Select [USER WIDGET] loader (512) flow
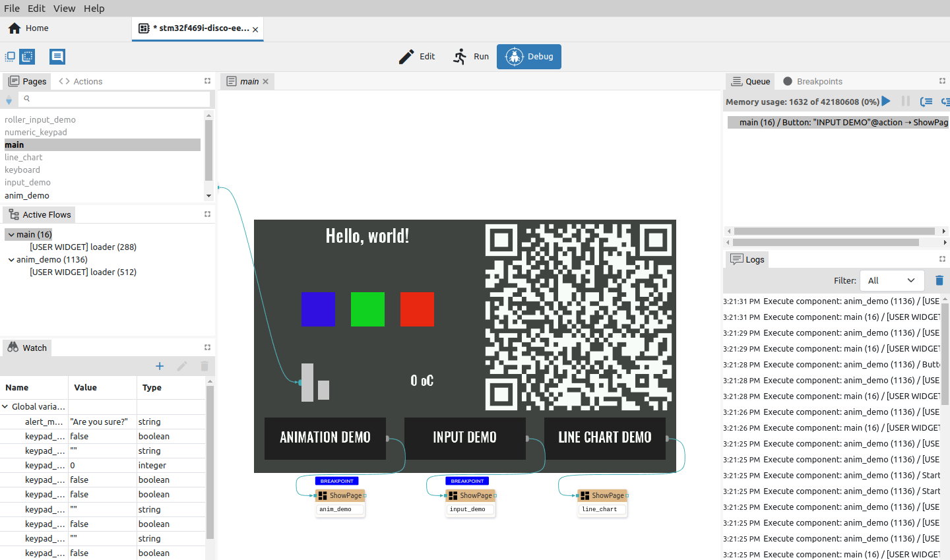950x560 pixels. (x=83, y=272)
